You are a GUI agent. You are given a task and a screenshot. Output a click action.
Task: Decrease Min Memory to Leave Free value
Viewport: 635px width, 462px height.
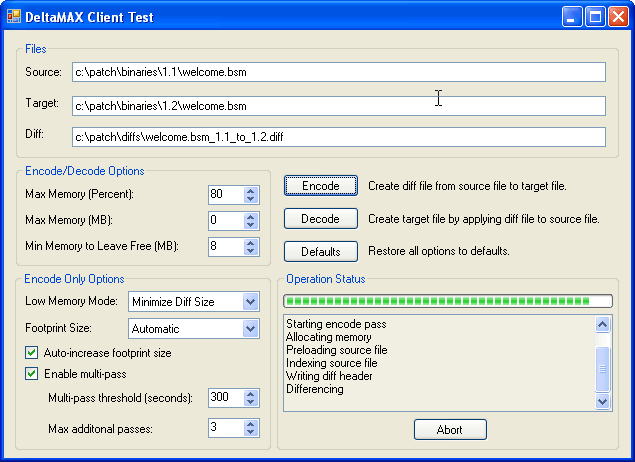251,251
